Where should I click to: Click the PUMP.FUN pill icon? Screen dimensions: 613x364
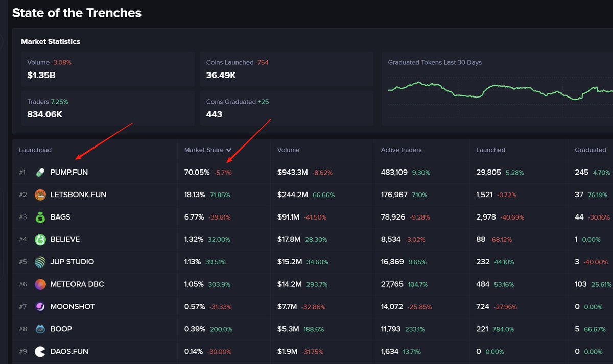pyautogui.click(x=40, y=173)
